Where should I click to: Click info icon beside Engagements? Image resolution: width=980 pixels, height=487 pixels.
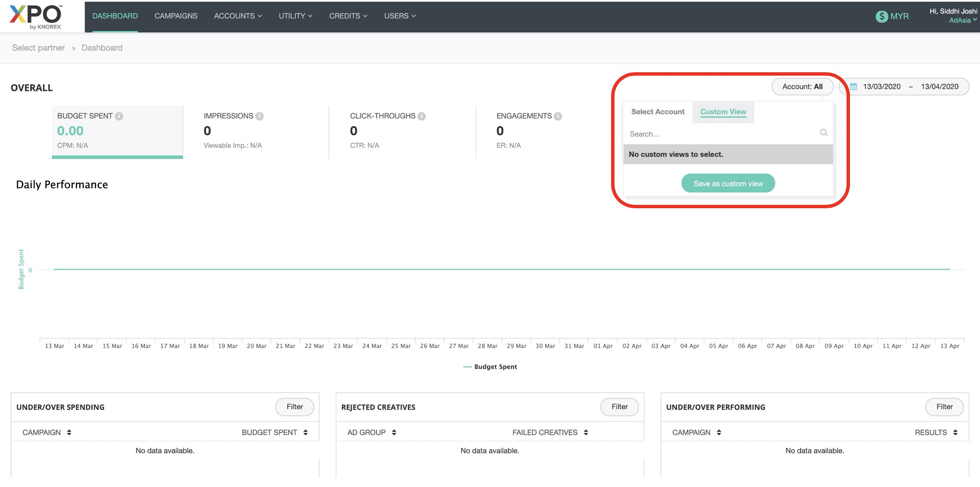coord(558,116)
